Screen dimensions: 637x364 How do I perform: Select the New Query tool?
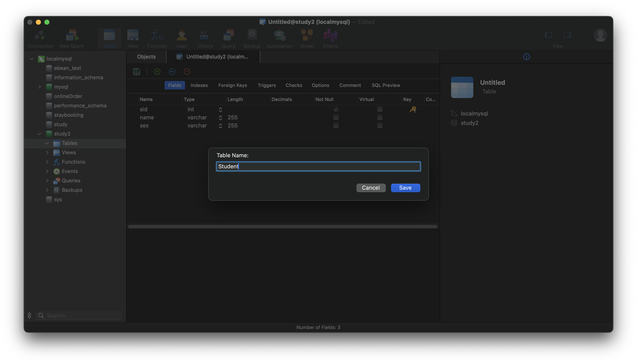click(x=71, y=38)
